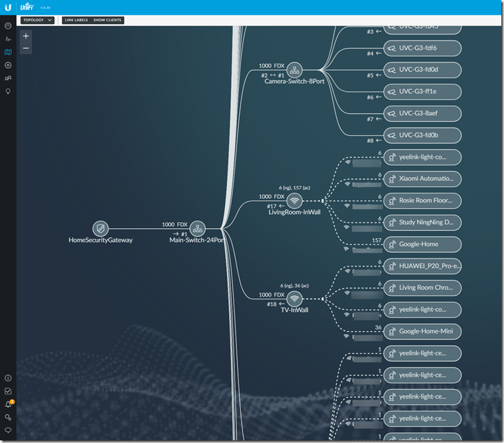Screen dimensions: 504x443
Task: Click the TV-InWall label text
Action: click(294, 310)
